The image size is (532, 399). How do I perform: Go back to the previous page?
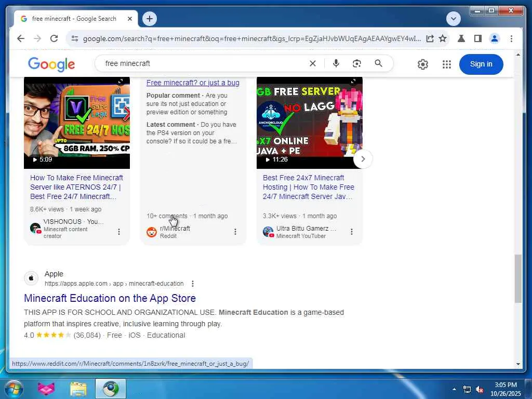click(21, 38)
